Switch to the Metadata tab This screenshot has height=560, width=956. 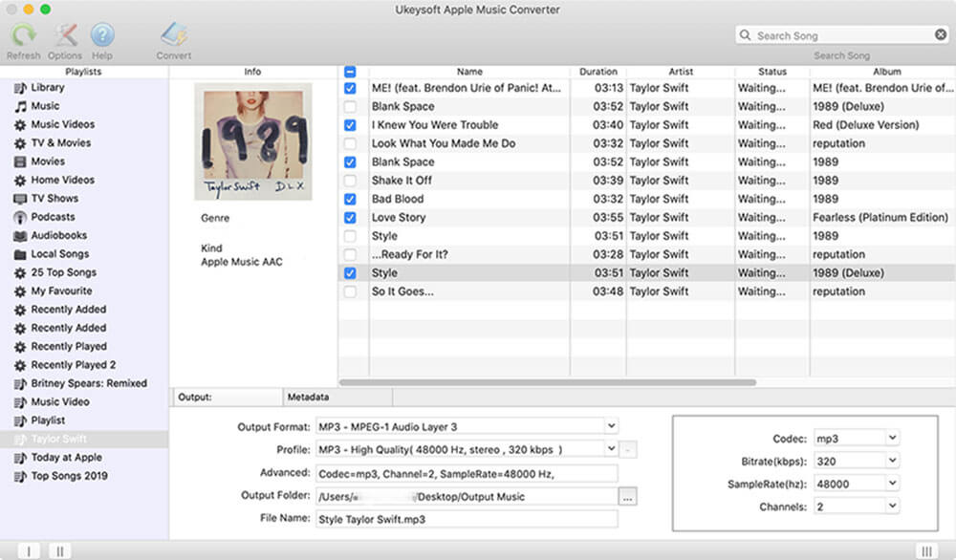click(x=337, y=397)
